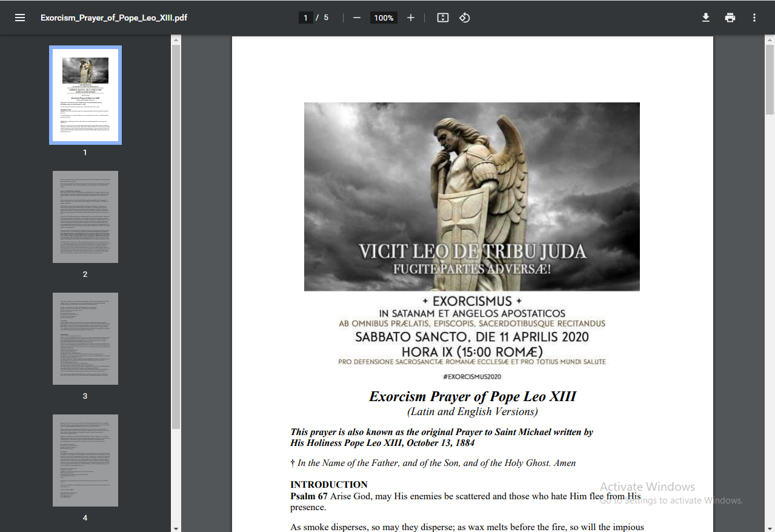Screen dimensions: 775x532
Task: Jump to the page 2 thumbnail
Action: [85, 217]
